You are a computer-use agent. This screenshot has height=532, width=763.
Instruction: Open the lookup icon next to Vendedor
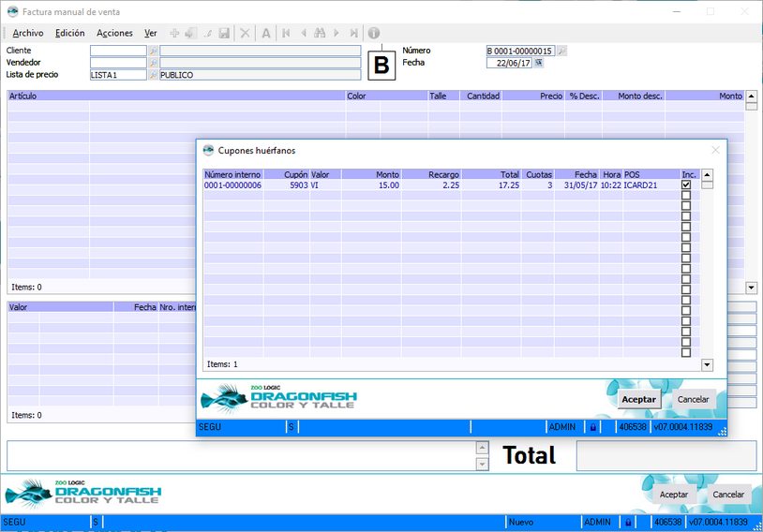point(154,63)
